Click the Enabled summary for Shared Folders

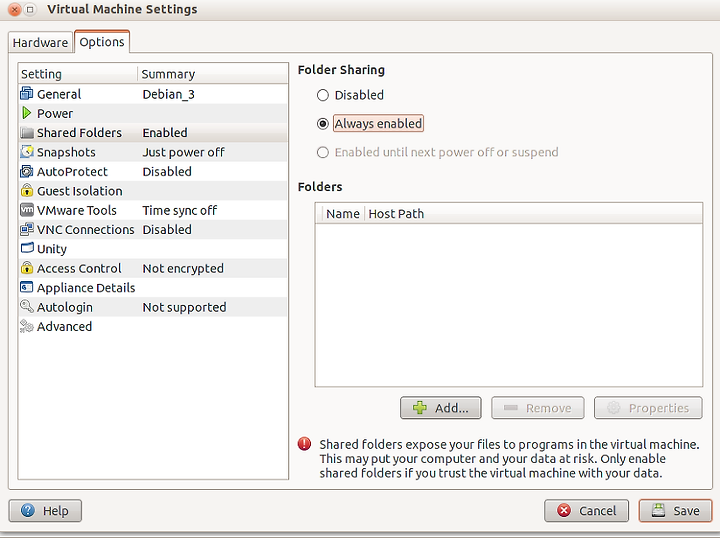click(165, 133)
